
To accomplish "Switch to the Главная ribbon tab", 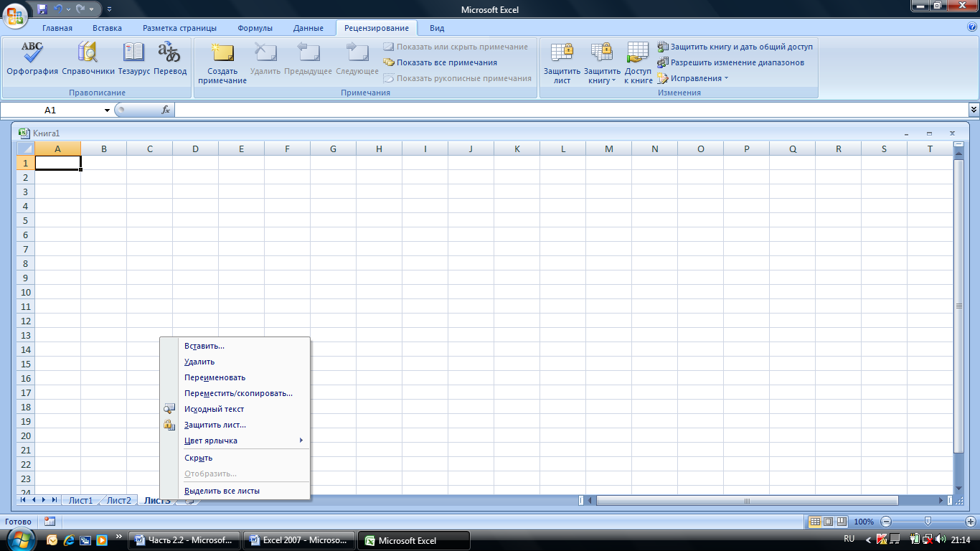I will (57, 28).
